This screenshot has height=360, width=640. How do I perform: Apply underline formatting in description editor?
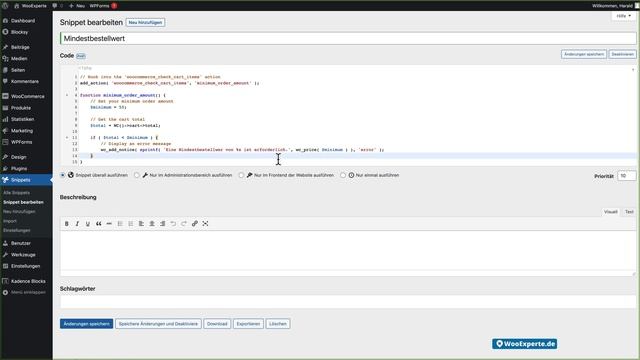pyautogui.click(x=88, y=224)
